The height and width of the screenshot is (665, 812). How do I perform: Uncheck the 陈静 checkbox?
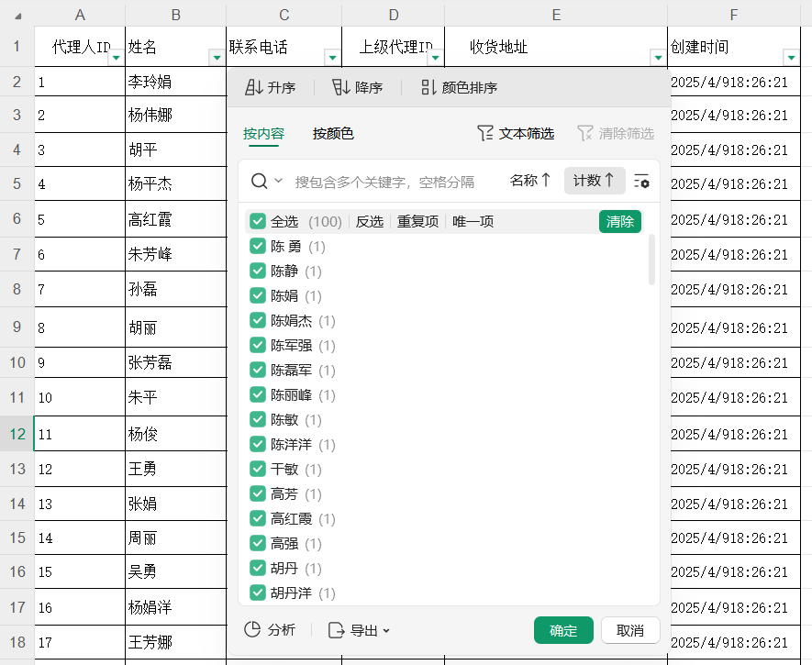click(x=258, y=272)
